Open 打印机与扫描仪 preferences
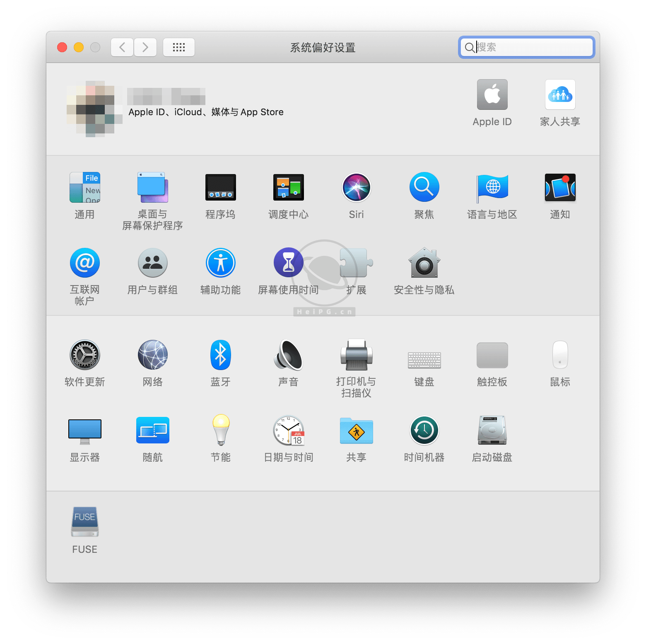The height and width of the screenshot is (644, 646). click(357, 355)
